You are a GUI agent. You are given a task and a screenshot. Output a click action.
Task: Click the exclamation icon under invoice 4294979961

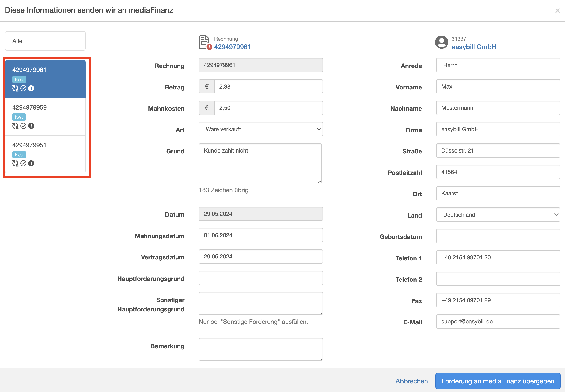click(31, 89)
